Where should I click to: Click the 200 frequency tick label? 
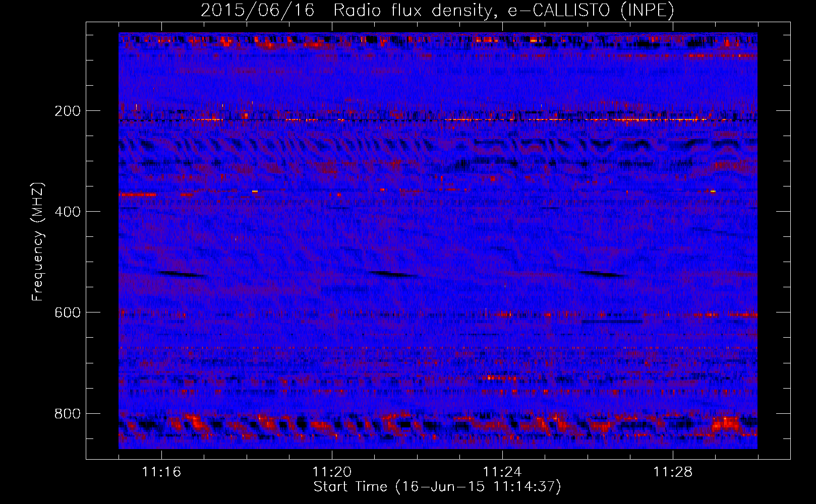point(68,111)
